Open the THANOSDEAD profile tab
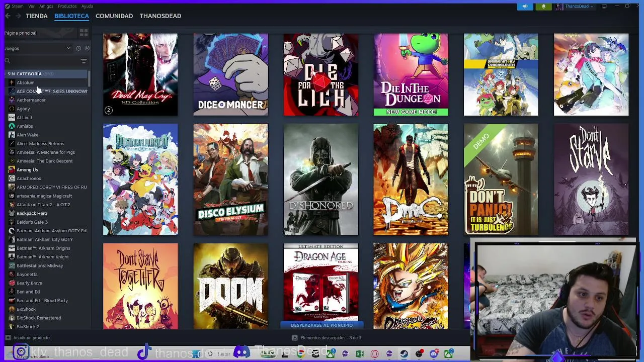Image resolution: width=644 pixels, height=362 pixels. (160, 16)
